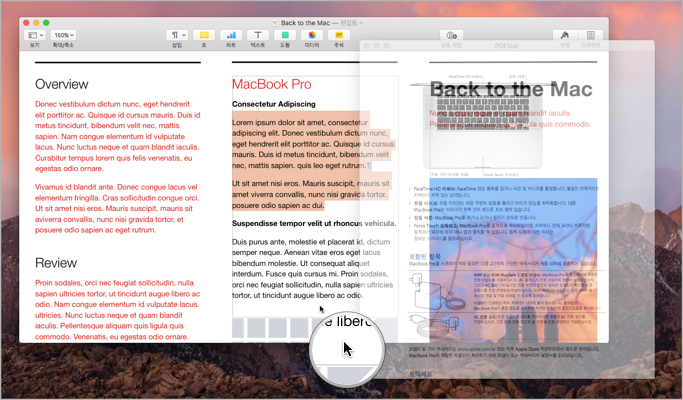683x400 pixels.
Task: Click the Collaborate (공동 작업) icon
Action: [451, 35]
